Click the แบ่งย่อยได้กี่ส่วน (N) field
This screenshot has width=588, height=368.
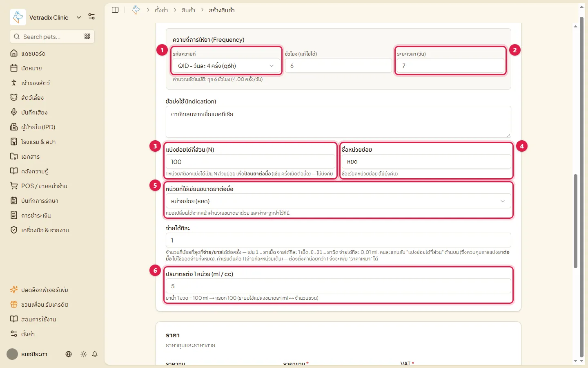click(250, 162)
